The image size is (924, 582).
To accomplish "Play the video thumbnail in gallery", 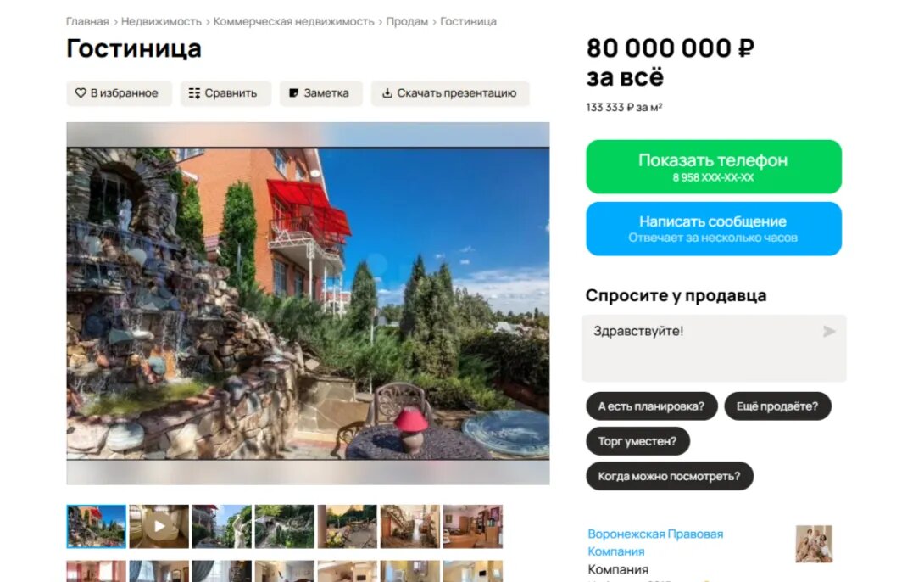I will [159, 526].
